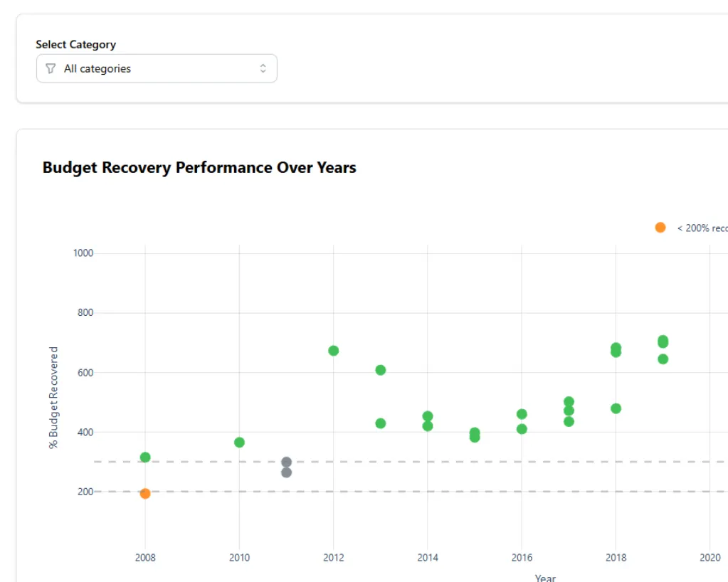Select the orange data point at 2008
Image resolution: width=728 pixels, height=582 pixels.
[x=145, y=494]
